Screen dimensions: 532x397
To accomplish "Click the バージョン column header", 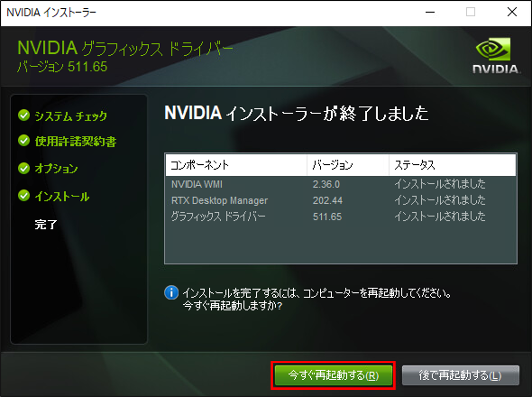I will 348,165.
